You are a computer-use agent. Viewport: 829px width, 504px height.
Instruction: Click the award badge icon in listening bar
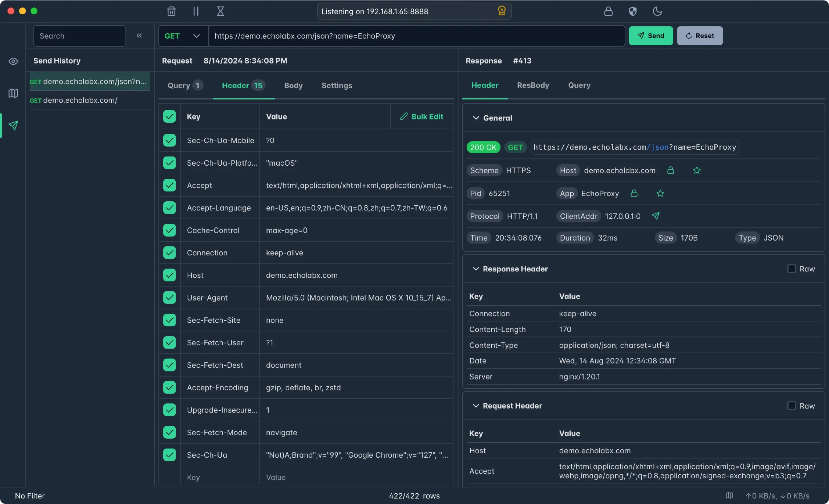point(502,11)
